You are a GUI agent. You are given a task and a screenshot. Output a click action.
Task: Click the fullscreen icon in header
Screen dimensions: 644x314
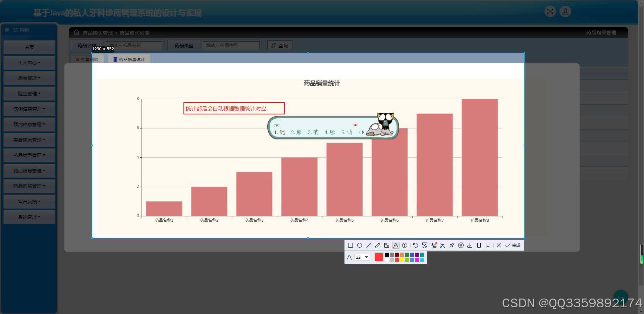(x=550, y=12)
